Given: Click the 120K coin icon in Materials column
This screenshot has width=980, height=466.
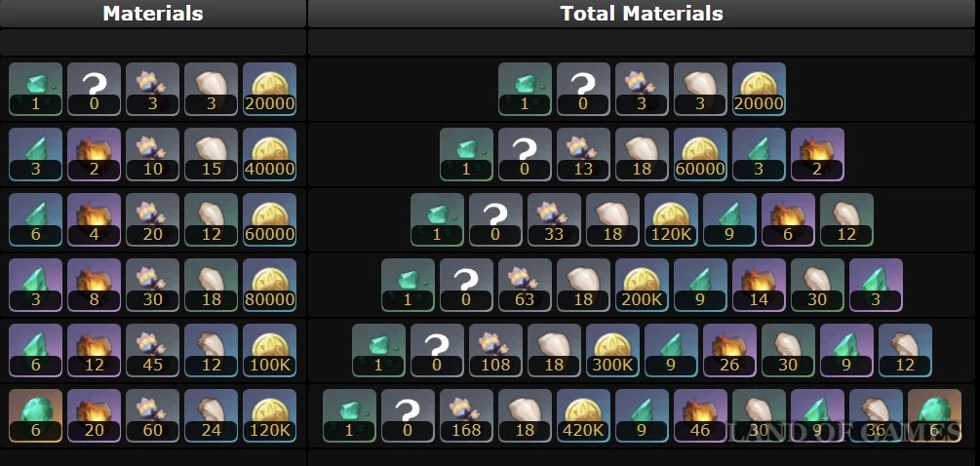Looking at the screenshot, I should pos(269,415).
